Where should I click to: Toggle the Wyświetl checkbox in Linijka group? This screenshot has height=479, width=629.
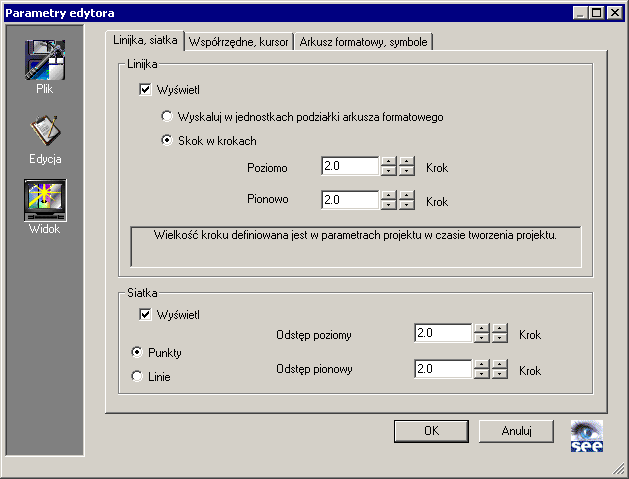click(145, 89)
